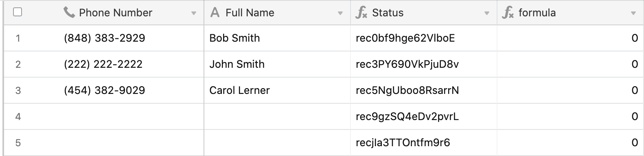Image resolution: width=644 pixels, height=156 pixels.
Task: Click the text type icon beside Full Name
Action: coord(215,13)
